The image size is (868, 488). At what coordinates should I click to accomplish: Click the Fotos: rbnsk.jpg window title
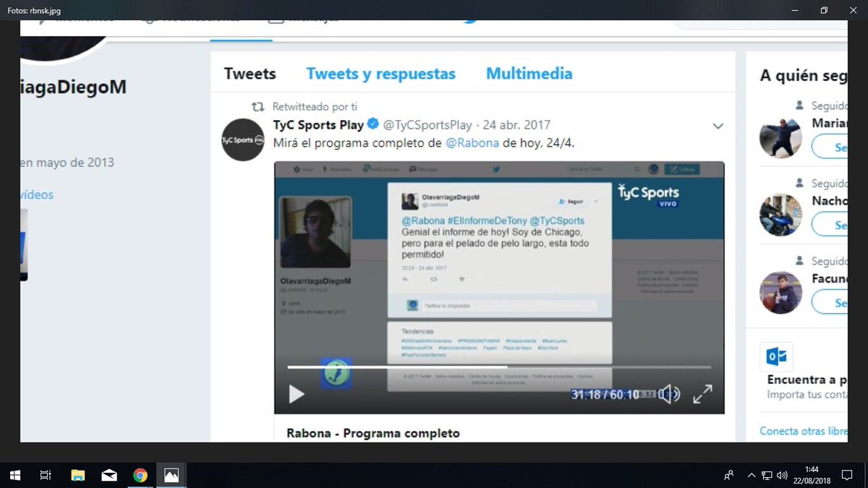tap(35, 11)
